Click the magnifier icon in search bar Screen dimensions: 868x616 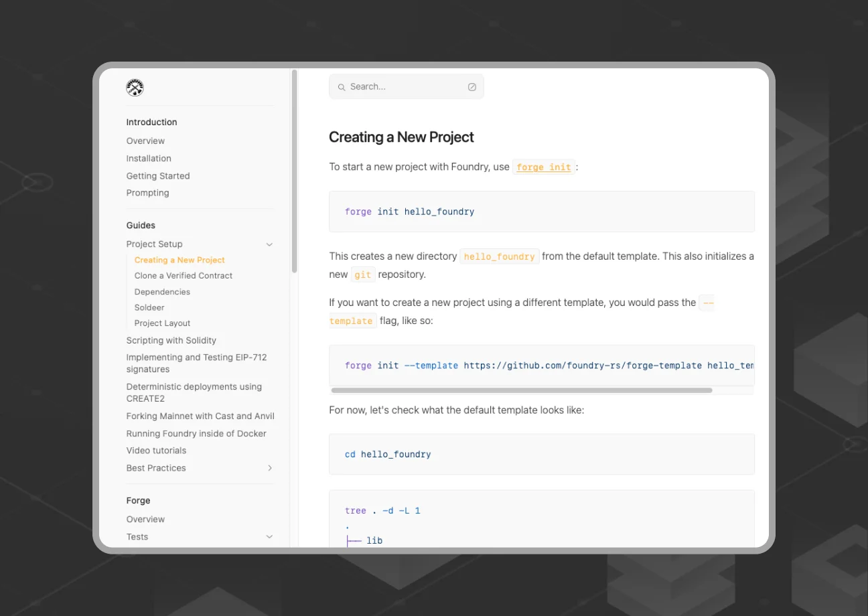coord(342,87)
